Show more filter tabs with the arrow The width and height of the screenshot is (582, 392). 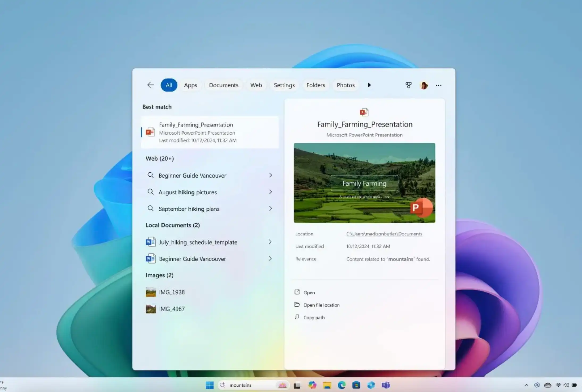click(369, 85)
